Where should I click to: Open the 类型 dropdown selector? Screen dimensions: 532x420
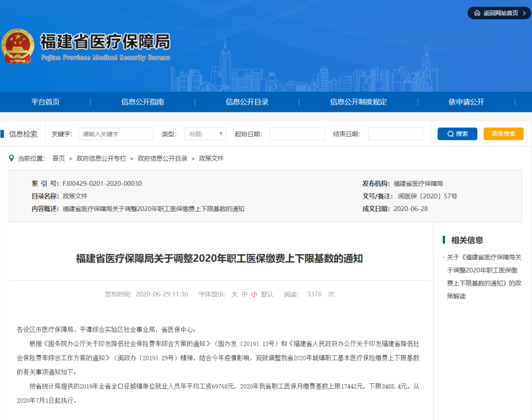click(205, 134)
